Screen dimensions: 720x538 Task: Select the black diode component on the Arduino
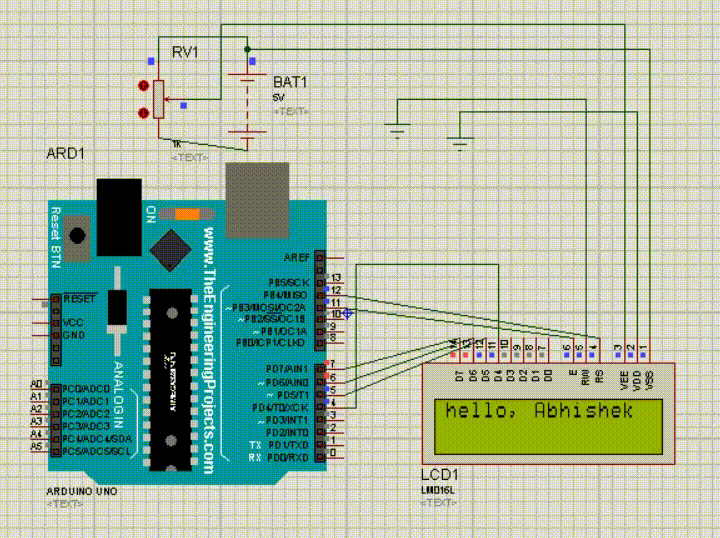click(x=117, y=308)
